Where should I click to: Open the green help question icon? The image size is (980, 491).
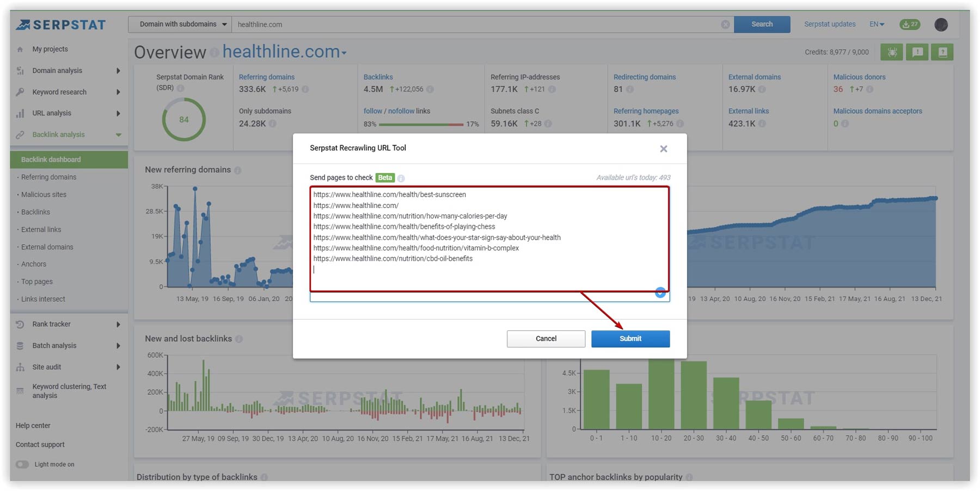942,52
